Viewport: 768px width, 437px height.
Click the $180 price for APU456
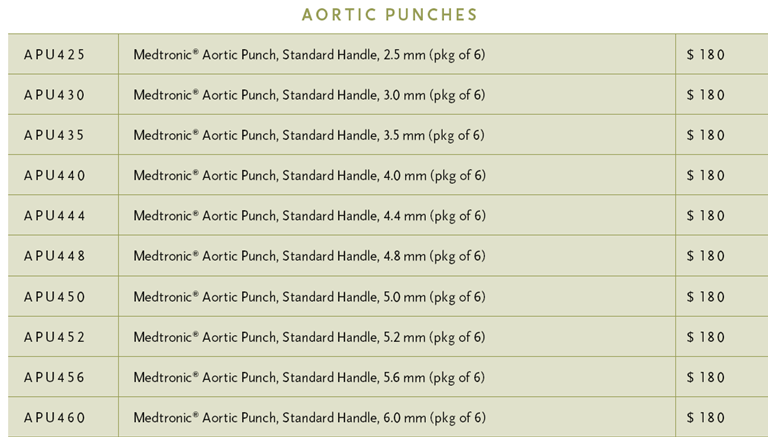pos(705,377)
